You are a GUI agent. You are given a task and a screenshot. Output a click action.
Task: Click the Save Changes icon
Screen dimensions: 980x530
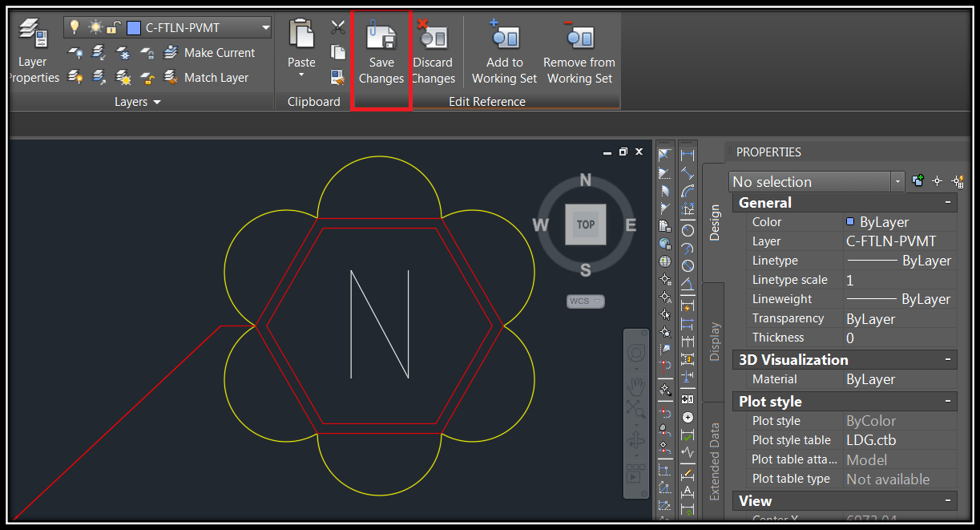[381, 38]
